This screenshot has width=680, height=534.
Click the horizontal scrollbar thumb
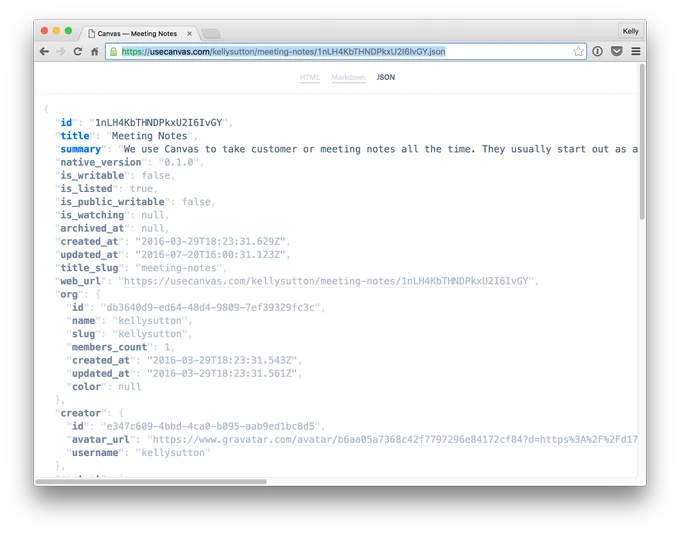click(151, 482)
